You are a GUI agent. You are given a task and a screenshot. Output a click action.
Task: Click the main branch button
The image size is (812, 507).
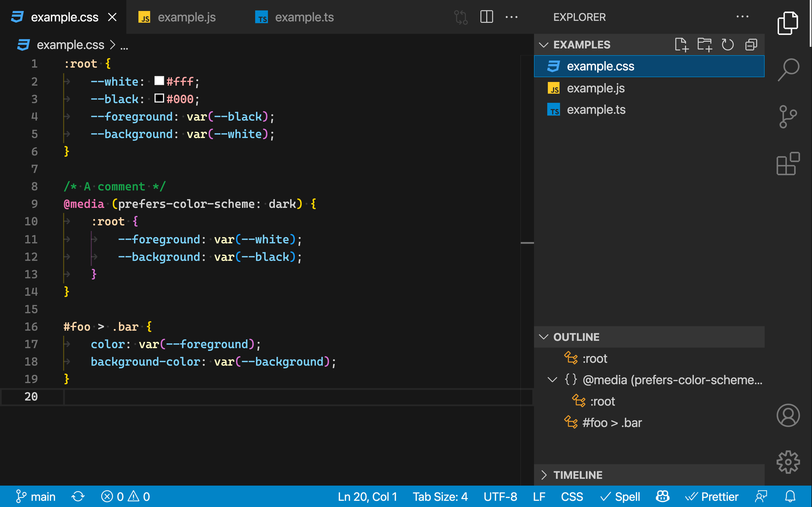36,497
